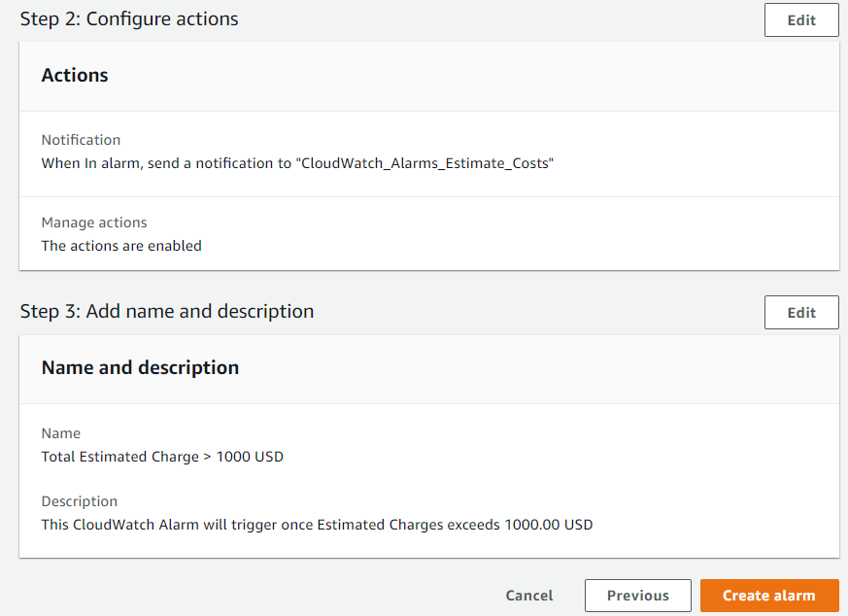The image size is (848, 616).
Task: Click the alarm name "Total Estimated Charge > 1000 USD"
Action: click(162, 457)
